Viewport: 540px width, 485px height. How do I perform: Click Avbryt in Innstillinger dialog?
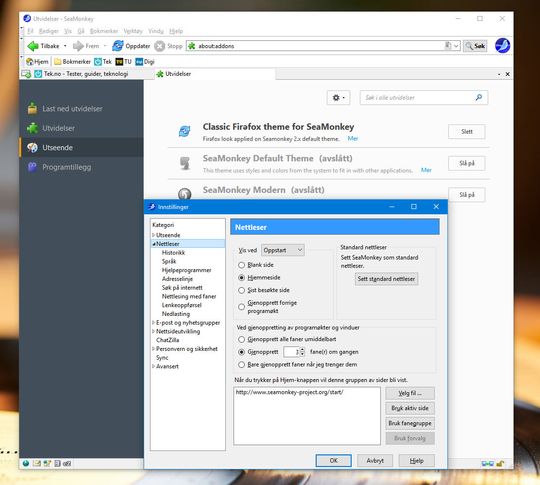click(375, 461)
